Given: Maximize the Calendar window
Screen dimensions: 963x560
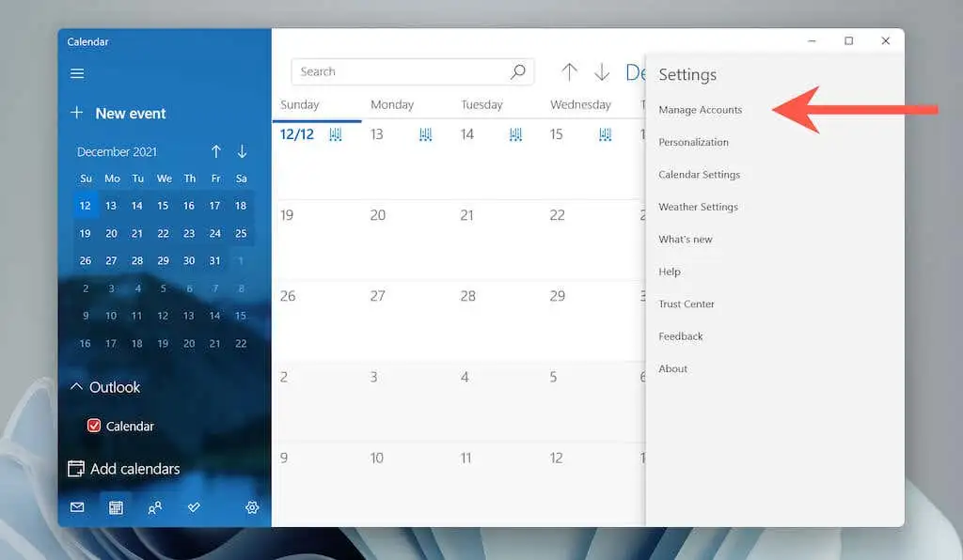Looking at the screenshot, I should pyautogui.click(x=849, y=41).
